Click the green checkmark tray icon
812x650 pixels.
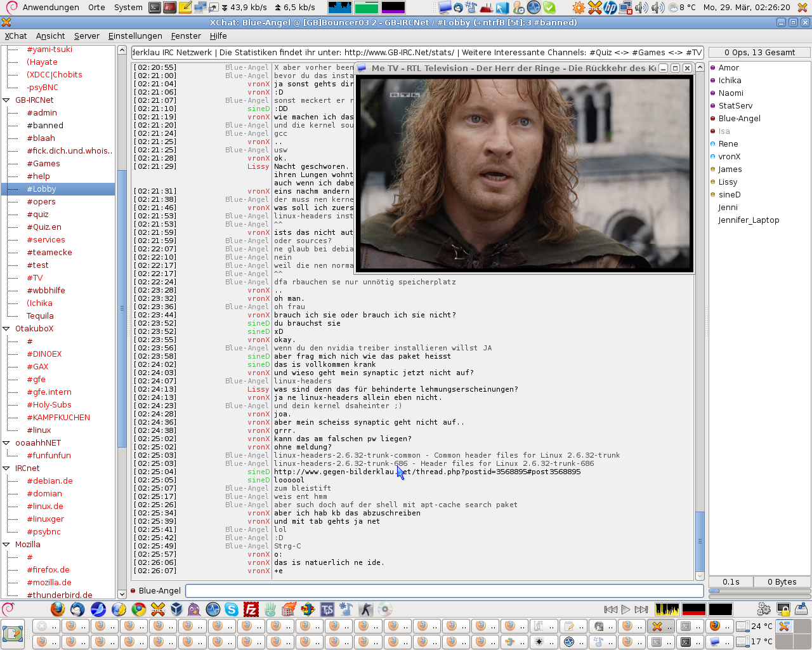click(549, 7)
